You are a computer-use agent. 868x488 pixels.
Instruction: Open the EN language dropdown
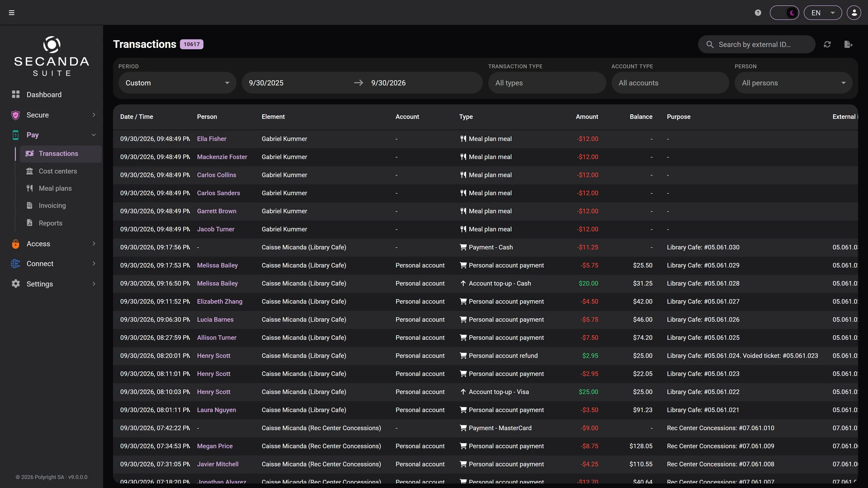click(x=823, y=13)
